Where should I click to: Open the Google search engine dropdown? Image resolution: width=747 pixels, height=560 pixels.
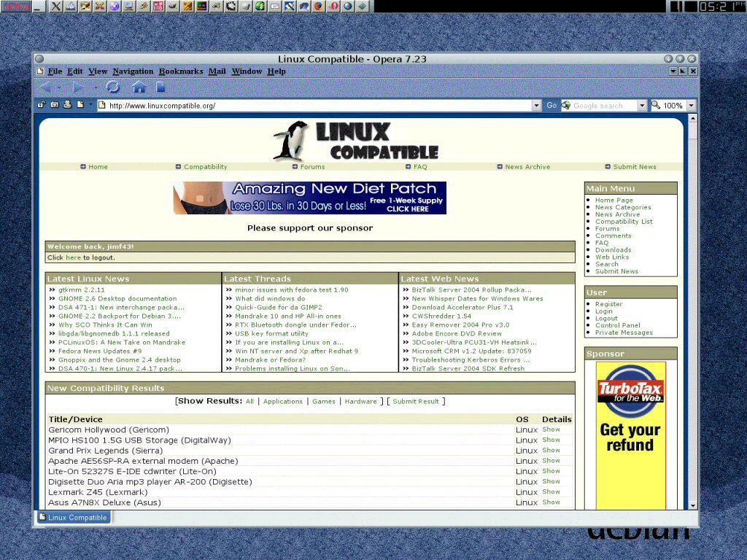tap(642, 106)
